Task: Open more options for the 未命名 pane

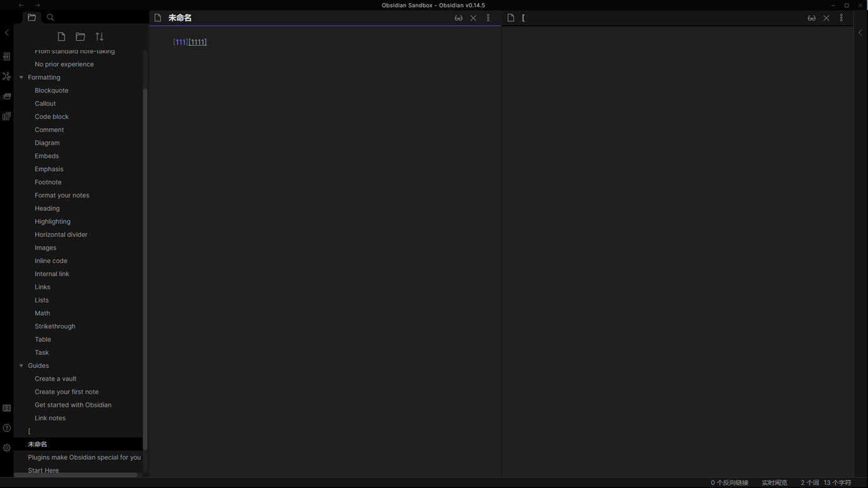Action: [488, 18]
